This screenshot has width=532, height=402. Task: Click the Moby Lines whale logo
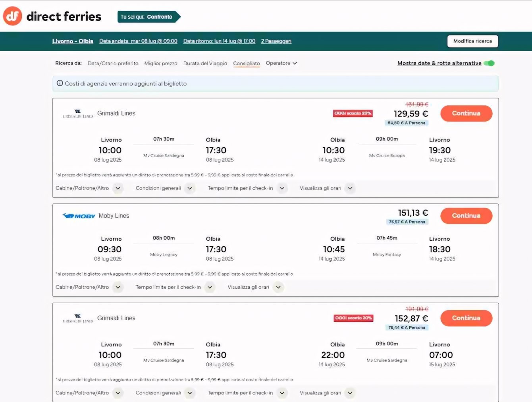79,216
